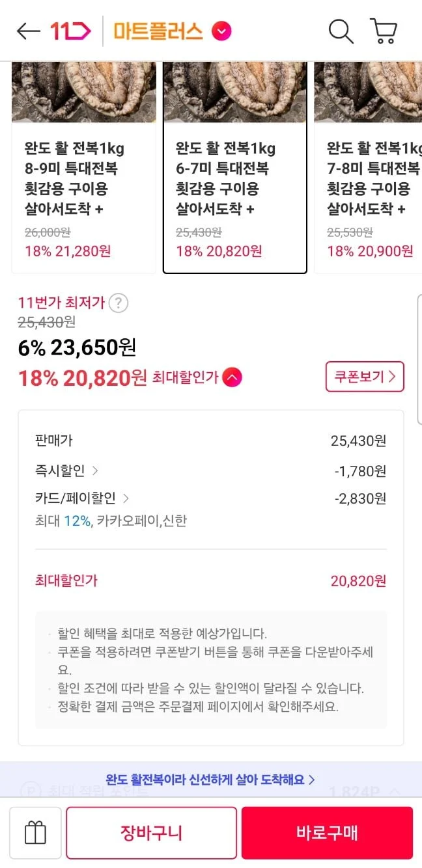The width and height of the screenshot is (422, 868).
Task: Expand the 즉시할인 details chevron
Action: point(95,470)
